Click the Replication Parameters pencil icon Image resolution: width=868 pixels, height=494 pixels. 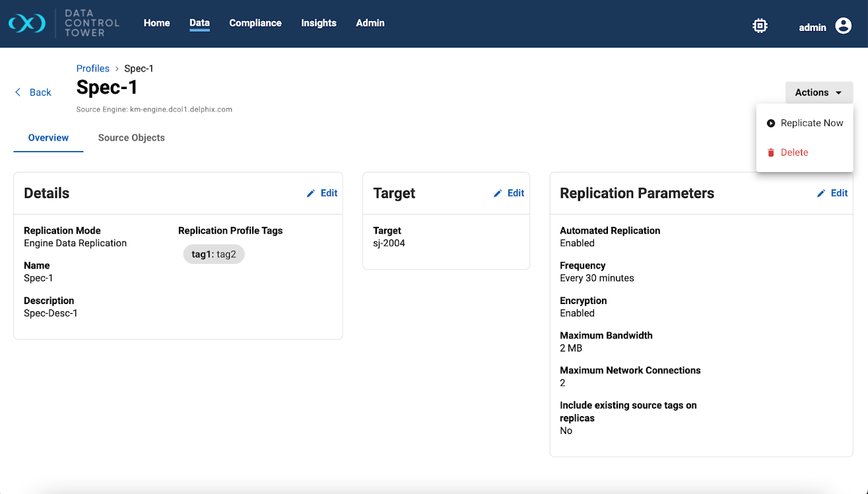821,193
